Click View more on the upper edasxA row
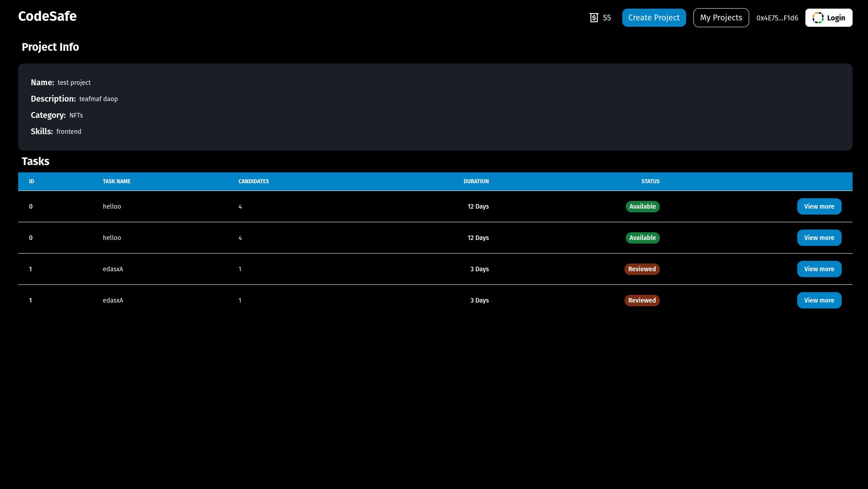Image resolution: width=868 pixels, height=489 pixels. [819, 269]
